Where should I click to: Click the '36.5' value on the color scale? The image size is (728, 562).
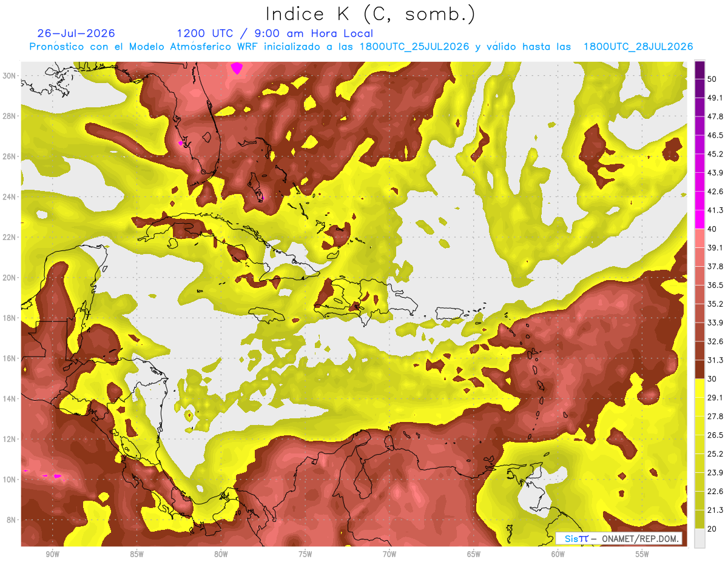coord(715,285)
